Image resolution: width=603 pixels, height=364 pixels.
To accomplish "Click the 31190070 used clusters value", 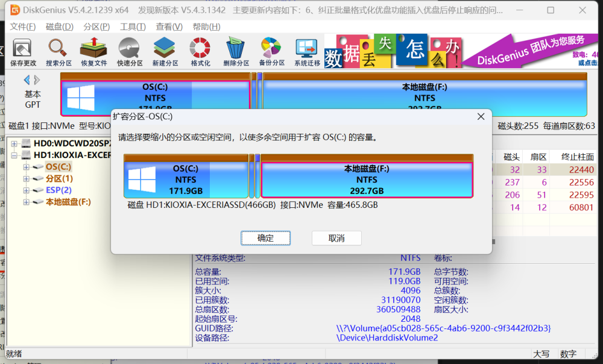I will [401, 300].
